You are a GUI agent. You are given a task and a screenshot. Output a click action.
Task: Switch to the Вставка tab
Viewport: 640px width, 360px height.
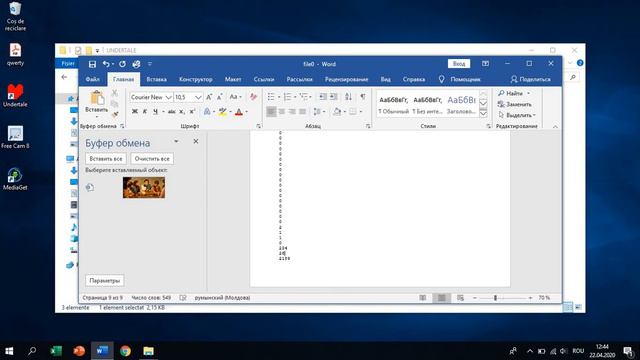pyautogui.click(x=156, y=79)
